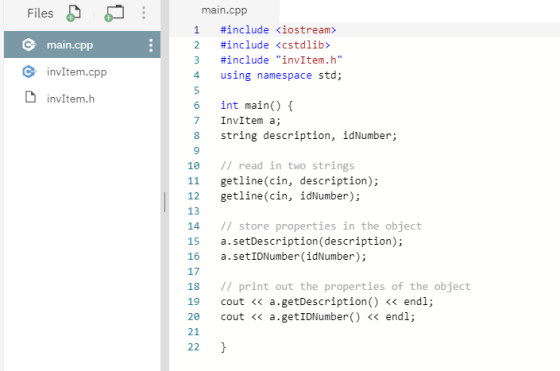Click 'using namespace std;' line

click(281, 75)
